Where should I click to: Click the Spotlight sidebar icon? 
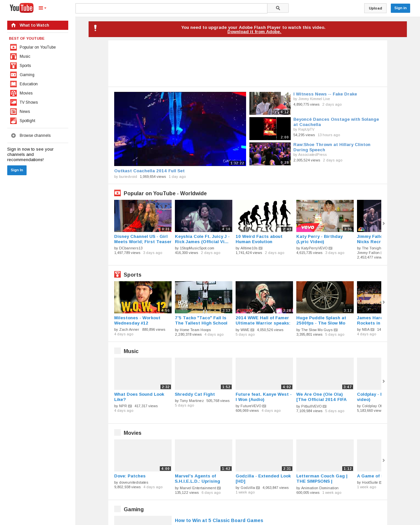pos(13,121)
